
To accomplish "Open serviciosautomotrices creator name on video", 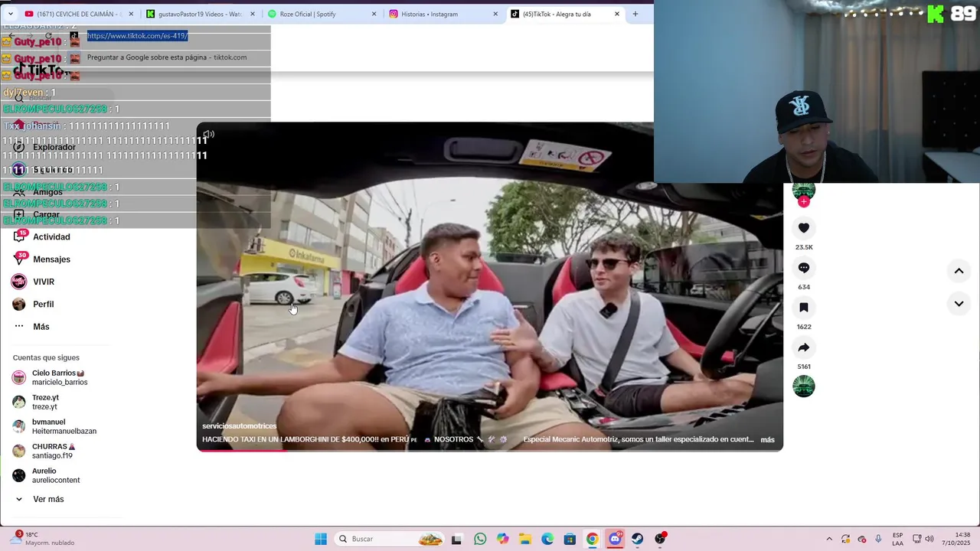I will (240, 426).
